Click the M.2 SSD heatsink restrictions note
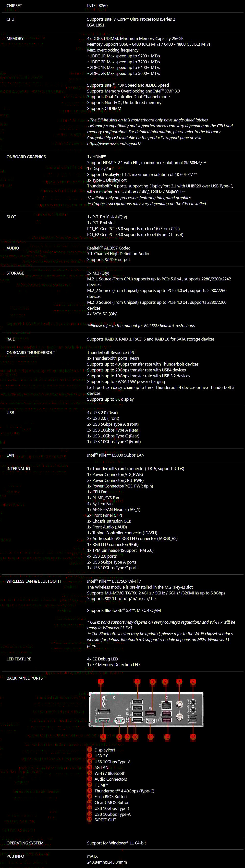The width and height of the screenshot is (245, 868). pos(141,326)
